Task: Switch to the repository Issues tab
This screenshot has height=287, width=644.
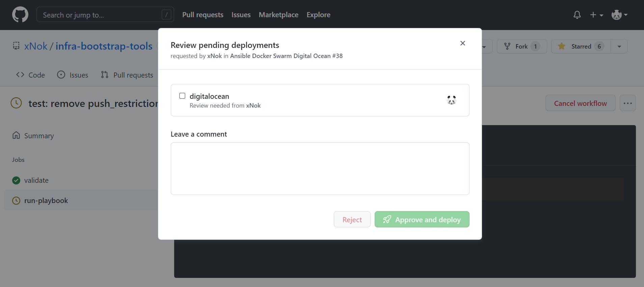Action: click(x=73, y=75)
